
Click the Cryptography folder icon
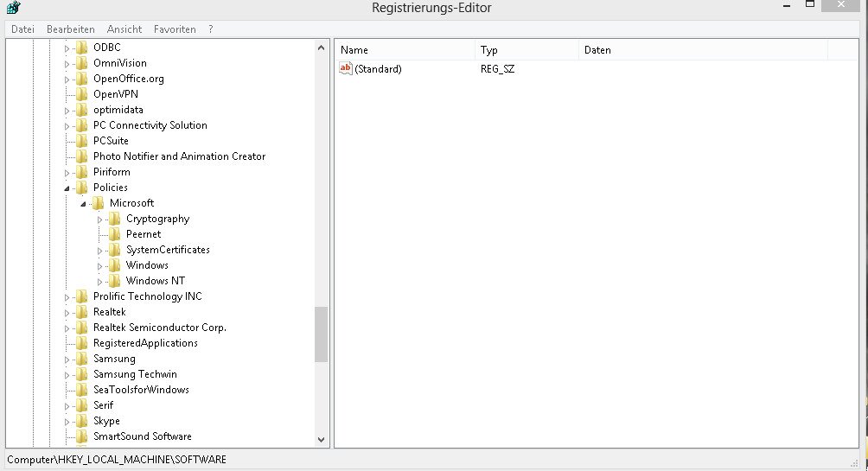click(115, 219)
